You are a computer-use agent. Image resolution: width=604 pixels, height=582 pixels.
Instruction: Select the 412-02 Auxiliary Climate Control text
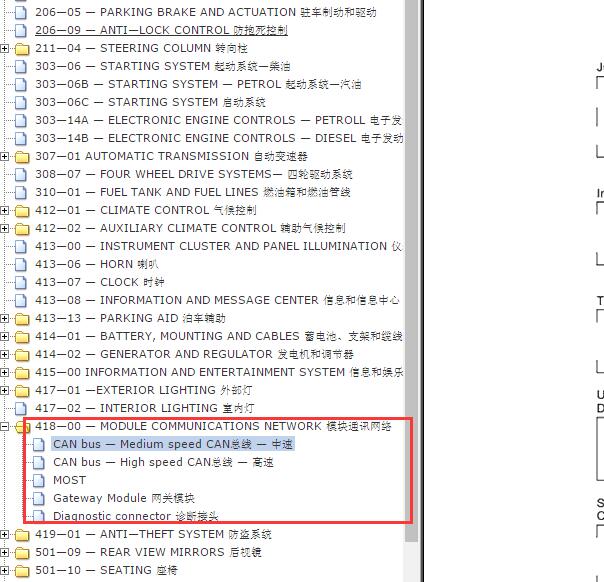click(x=190, y=228)
